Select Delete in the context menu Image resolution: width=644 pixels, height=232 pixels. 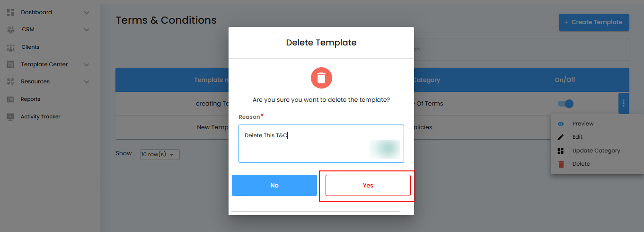(581, 164)
